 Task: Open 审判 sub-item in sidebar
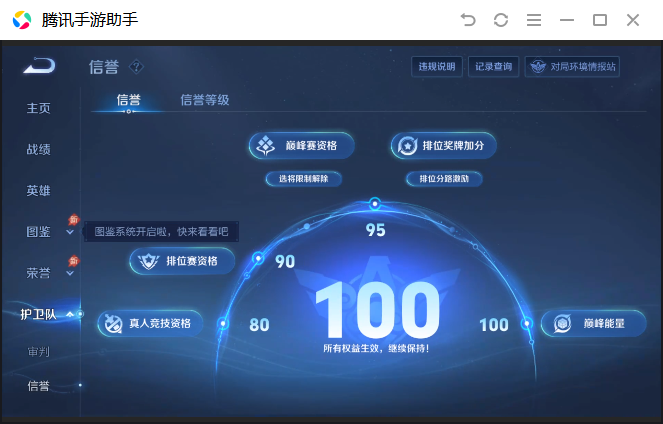pyautogui.click(x=38, y=351)
